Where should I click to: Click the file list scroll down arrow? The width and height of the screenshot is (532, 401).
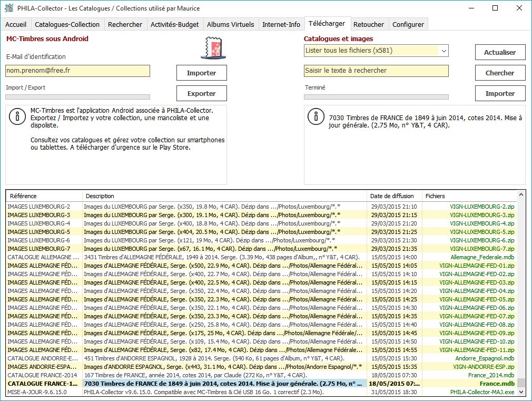pyautogui.click(x=521, y=392)
